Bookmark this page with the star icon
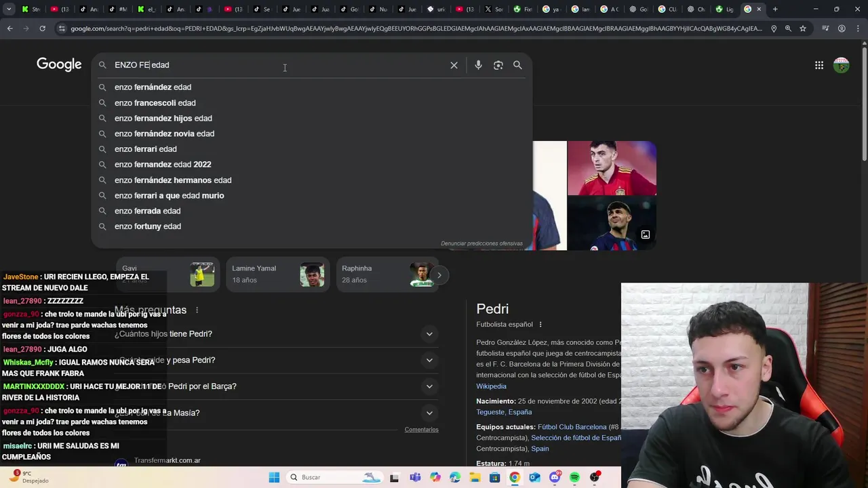 click(x=803, y=28)
